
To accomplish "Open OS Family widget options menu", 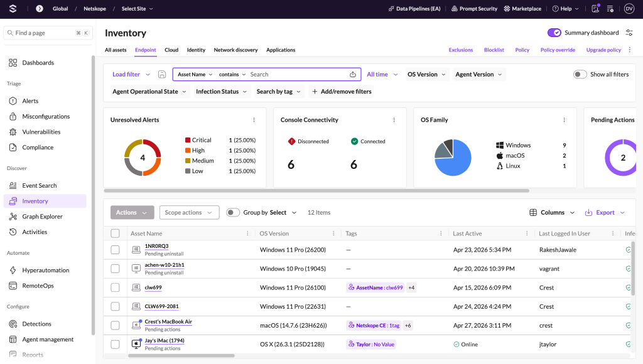I will (565, 120).
